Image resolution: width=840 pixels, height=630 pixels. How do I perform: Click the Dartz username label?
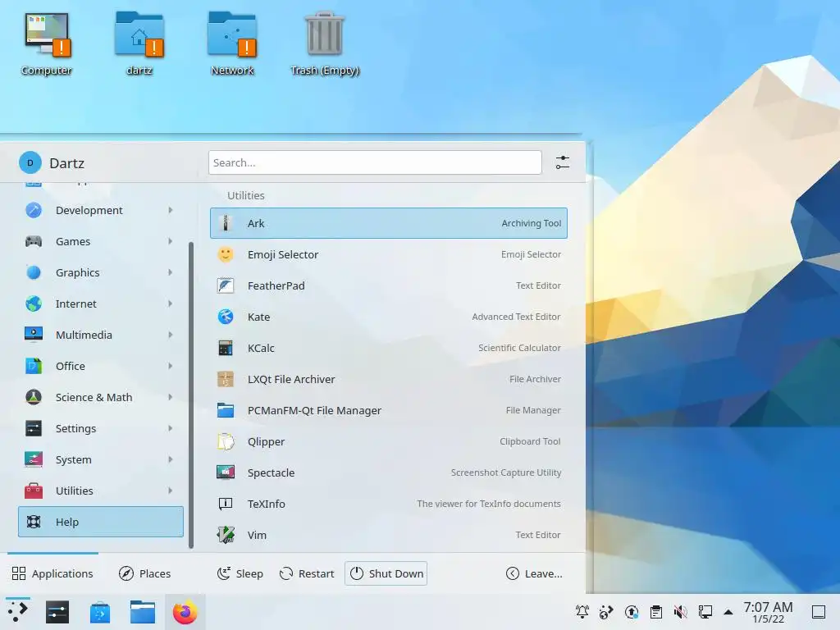pos(67,163)
